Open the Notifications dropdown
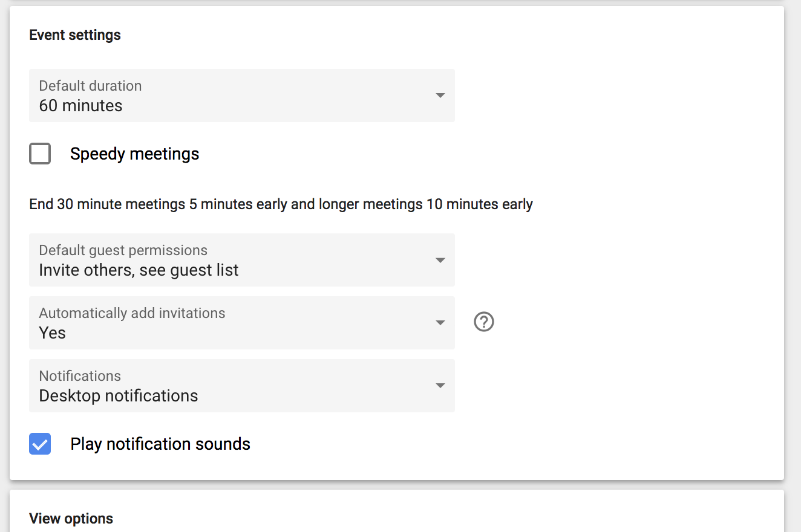801x532 pixels. tap(242, 386)
